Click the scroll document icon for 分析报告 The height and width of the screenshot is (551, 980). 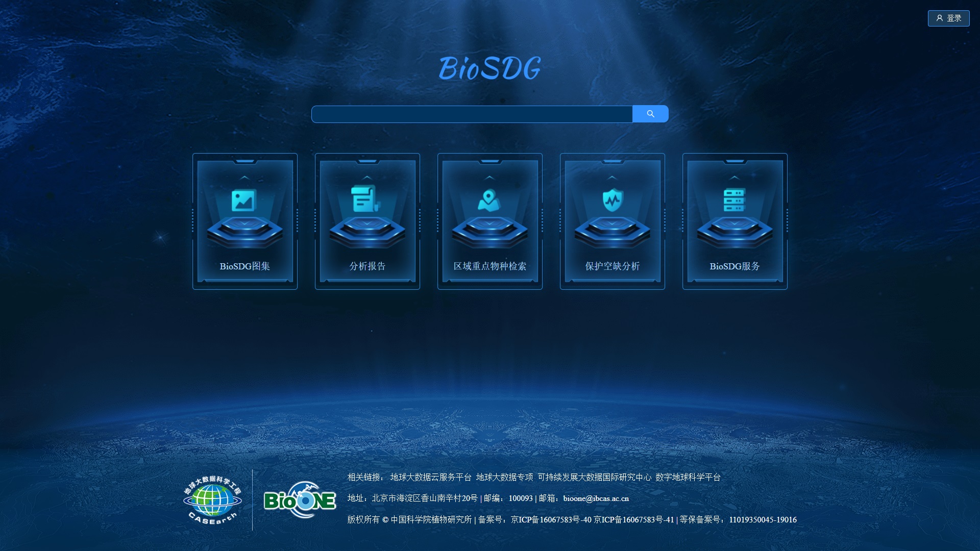click(366, 198)
